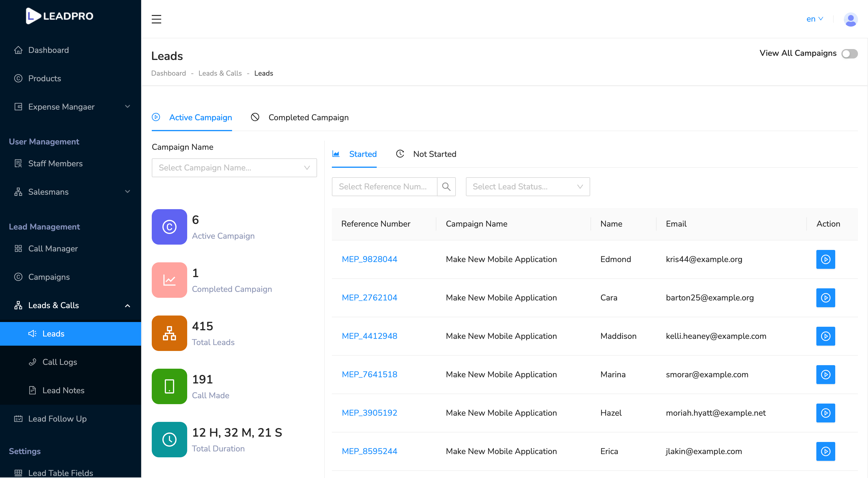Select the Not Started tab
Viewport: 868px width, 478px height.
[426, 154]
